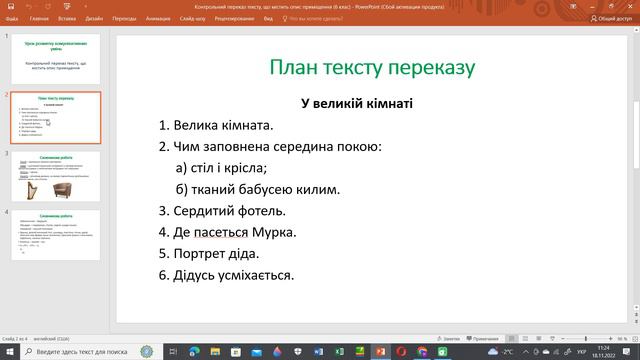
Task: Open Task View on taskbar
Action: [x=173, y=351]
